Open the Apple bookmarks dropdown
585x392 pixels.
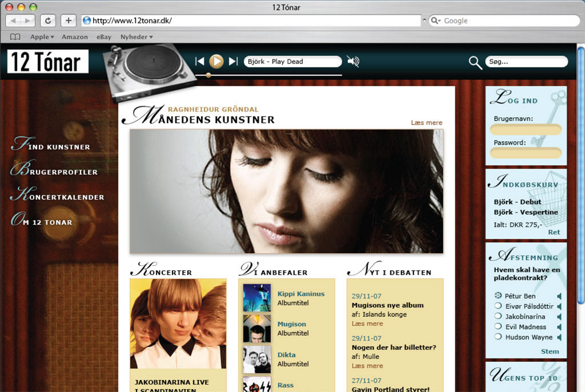[x=42, y=37]
